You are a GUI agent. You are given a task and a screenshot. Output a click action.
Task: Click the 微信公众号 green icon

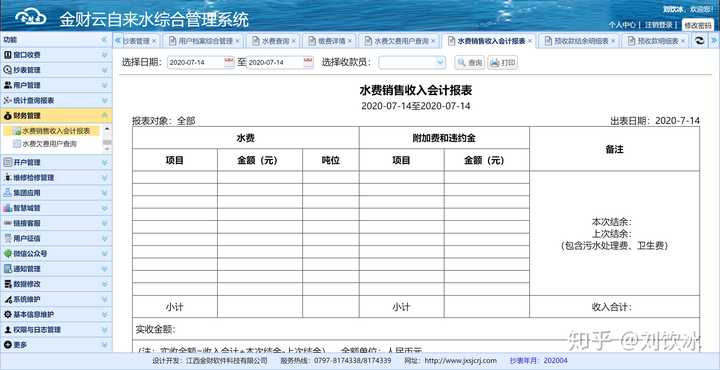point(7,253)
